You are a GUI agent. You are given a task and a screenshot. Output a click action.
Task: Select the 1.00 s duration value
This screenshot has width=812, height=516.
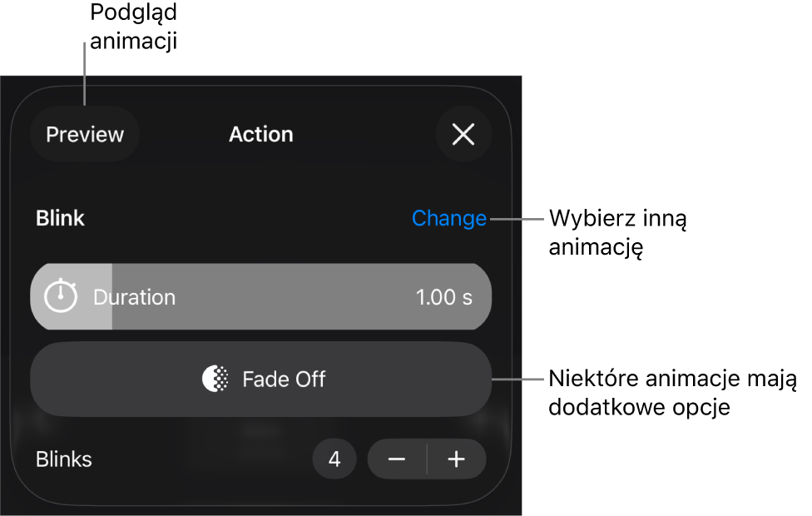pyautogui.click(x=443, y=297)
